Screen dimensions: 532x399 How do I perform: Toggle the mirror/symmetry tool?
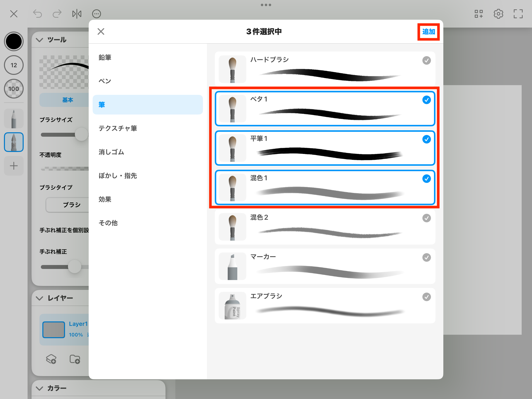(77, 14)
